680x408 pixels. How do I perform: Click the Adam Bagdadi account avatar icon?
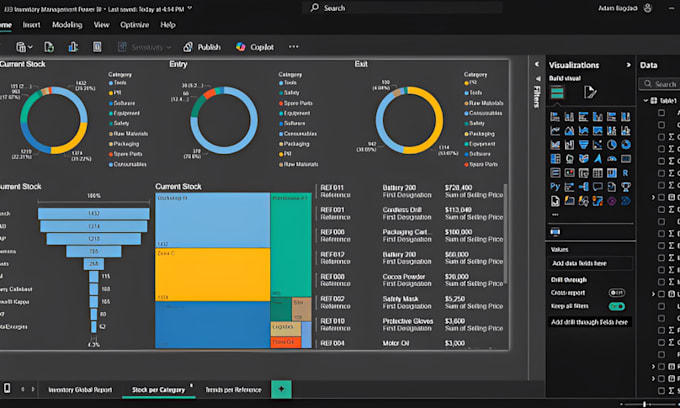coord(647,8)
